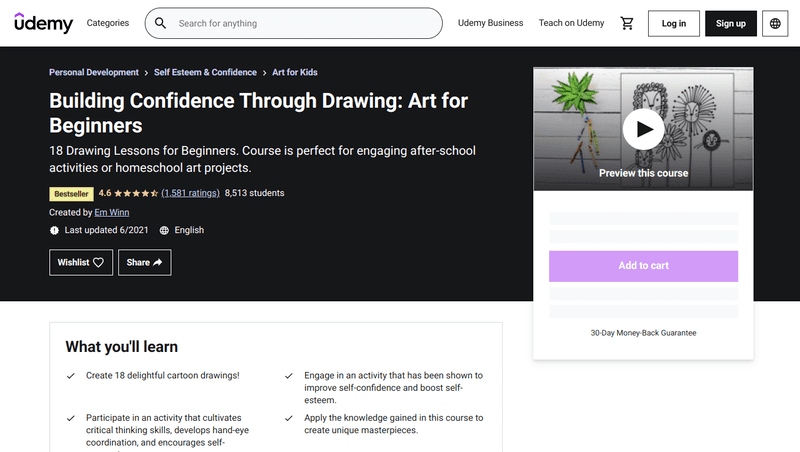
Task: Click the Bestseller badge
Action: point(71,194)
